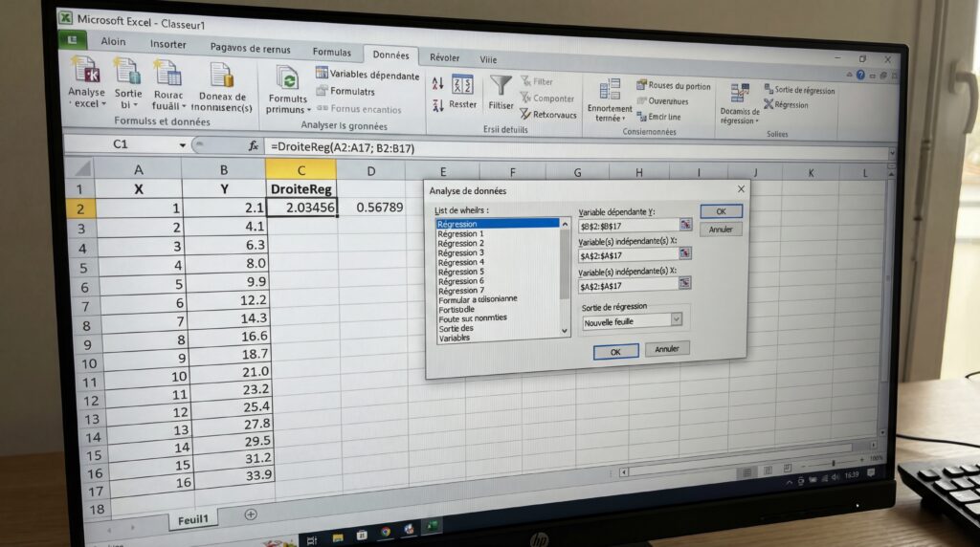This screenshot has height=547, width=980.
Task: Add a new sheet with plus icon
Action: pos(251,515)
